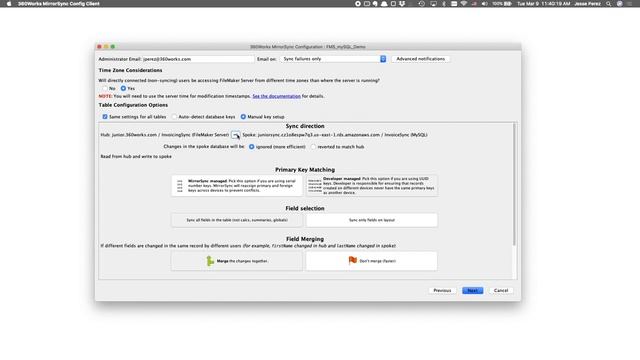This screenshot has height=360, width=640.
Task: Open 360Works MirrorSync Config Client menu
Action: click(x=59, y=4)
